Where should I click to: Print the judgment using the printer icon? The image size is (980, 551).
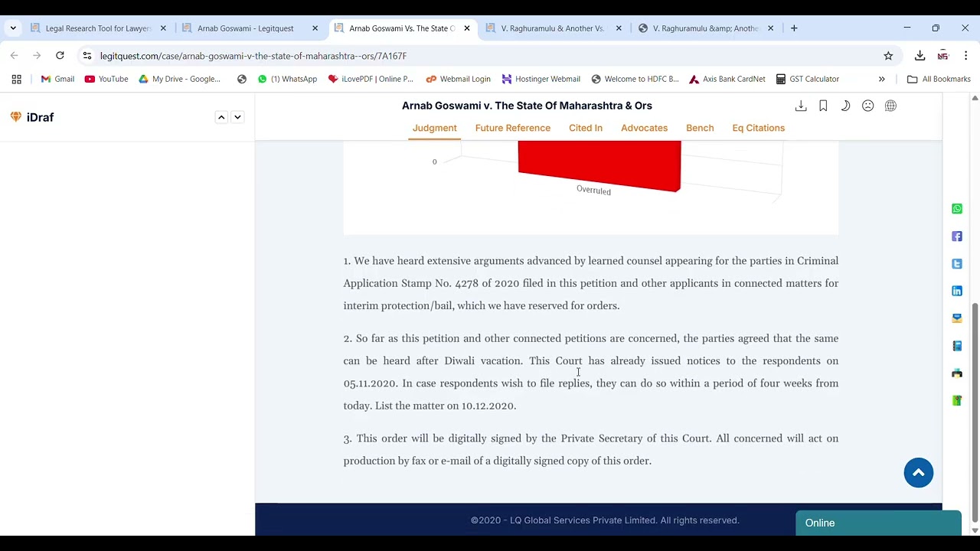point(957,373)
